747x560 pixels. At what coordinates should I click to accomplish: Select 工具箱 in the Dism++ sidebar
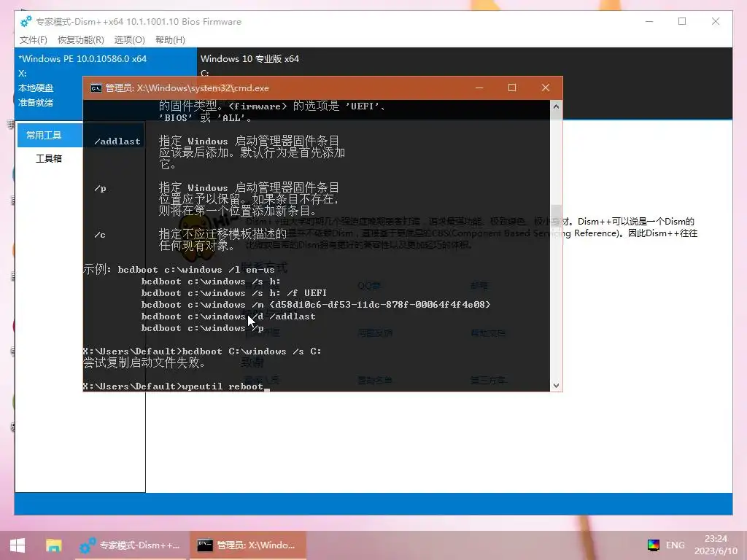tap(49, 158)
